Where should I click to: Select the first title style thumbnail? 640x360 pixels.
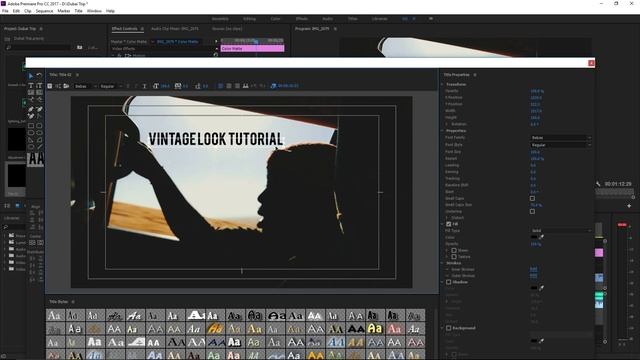coord(55,316)
